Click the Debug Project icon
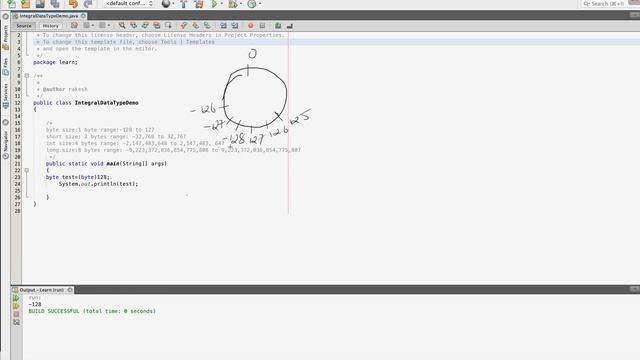The height and width of the screenshot is (360, 640). pyautogui.click(x=233, y=4)
